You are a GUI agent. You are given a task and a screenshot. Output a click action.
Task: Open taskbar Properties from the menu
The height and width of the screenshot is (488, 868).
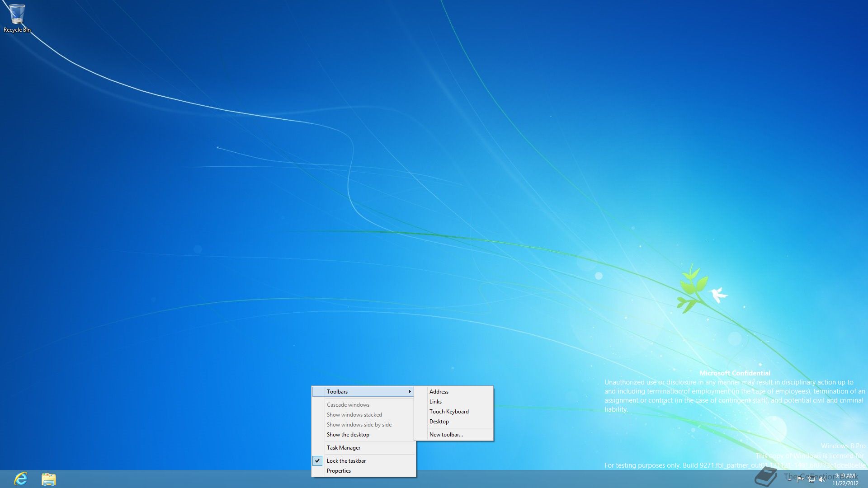tap(363, 471)
